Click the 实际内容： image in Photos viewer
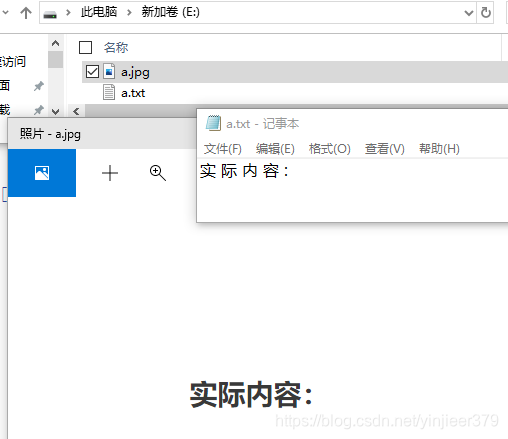This screenshot has width=508, height=439. coord(251,395)
